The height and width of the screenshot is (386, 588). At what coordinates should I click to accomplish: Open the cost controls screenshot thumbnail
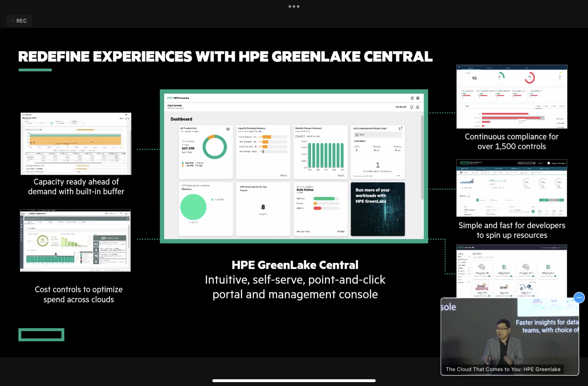click(x=75, y=240)
